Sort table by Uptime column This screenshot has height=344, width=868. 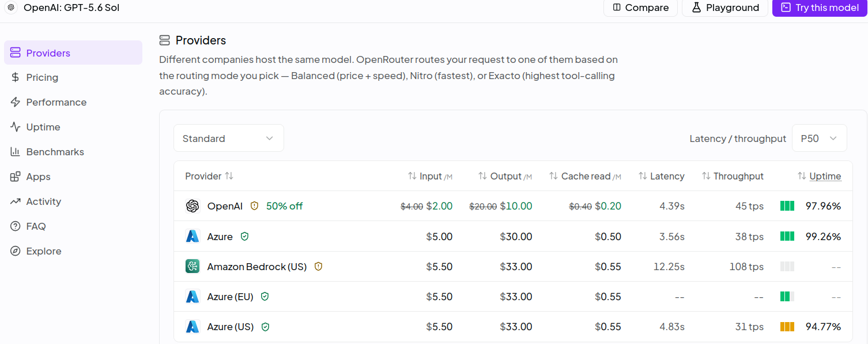coord(819,176)
